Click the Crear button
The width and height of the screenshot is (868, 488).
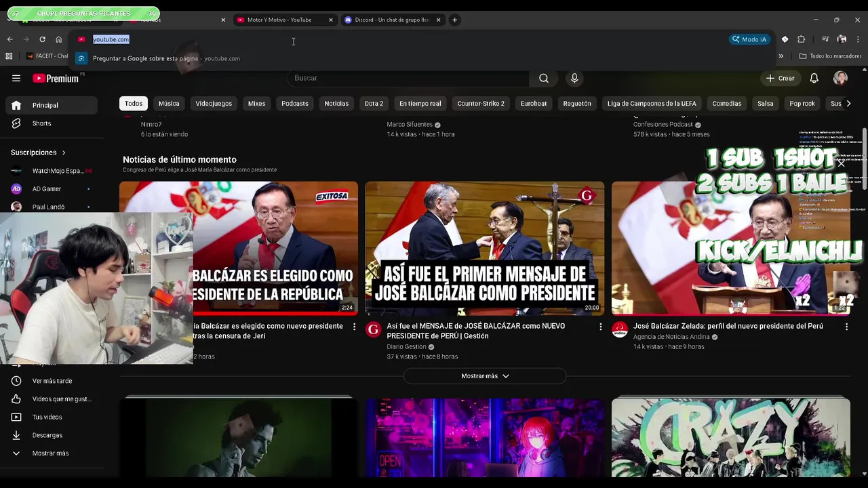[x=780, y=79]
